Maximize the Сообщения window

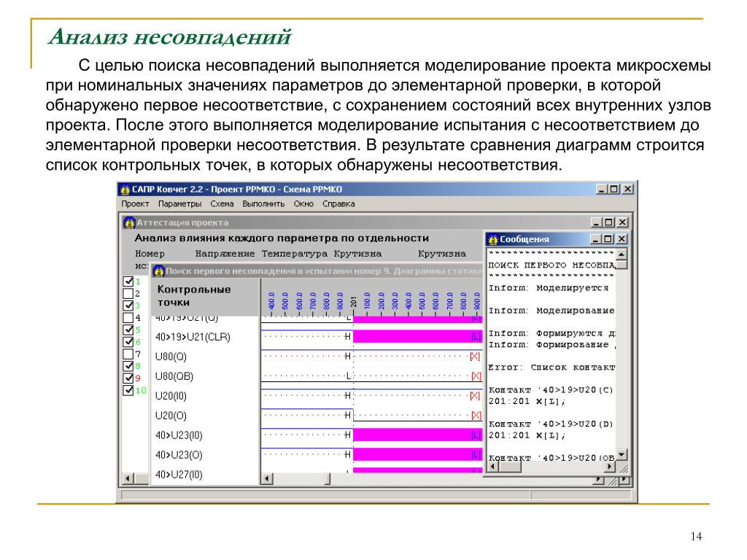pyautogui.click(x=609, y=238)
